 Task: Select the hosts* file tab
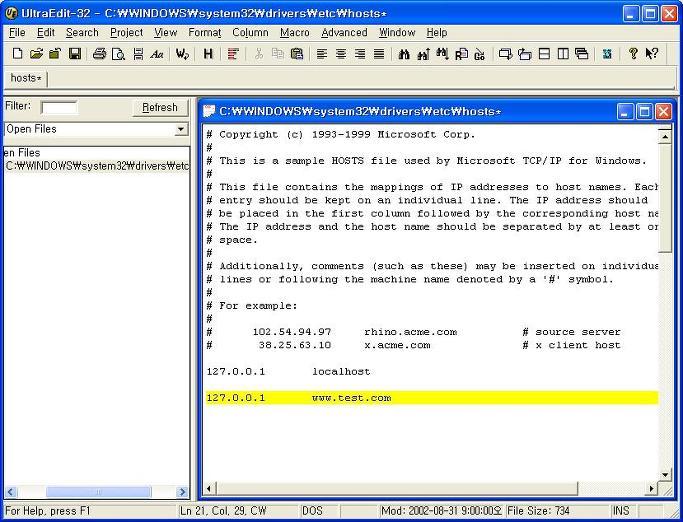click(26, 78)
